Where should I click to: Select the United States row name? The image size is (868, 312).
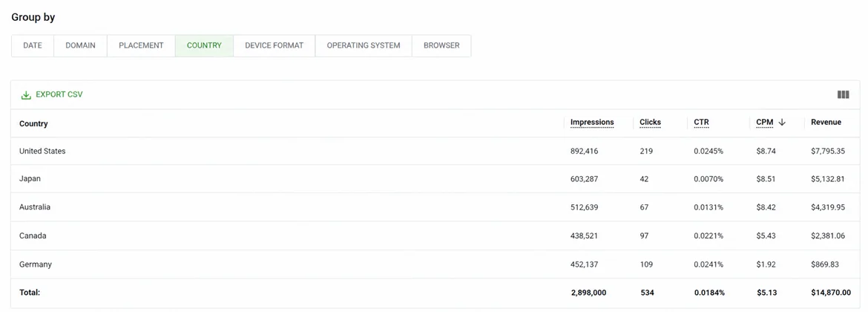coord(42,151)
